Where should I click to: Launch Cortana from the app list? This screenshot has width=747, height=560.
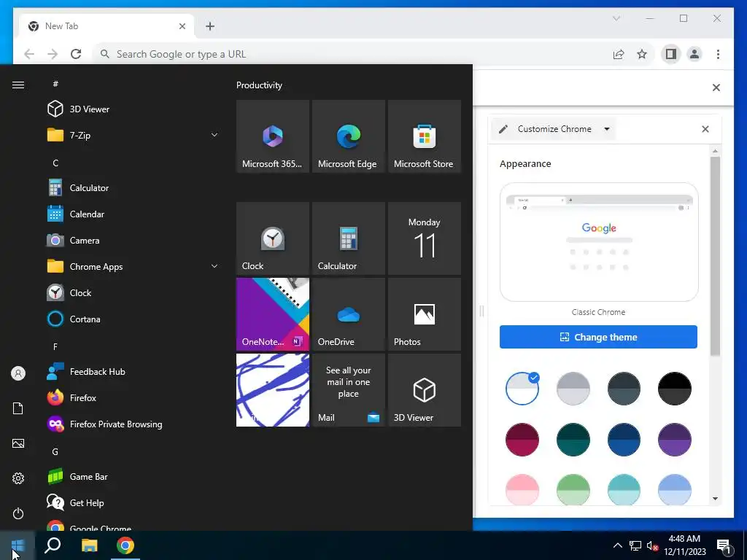point(133,319)
